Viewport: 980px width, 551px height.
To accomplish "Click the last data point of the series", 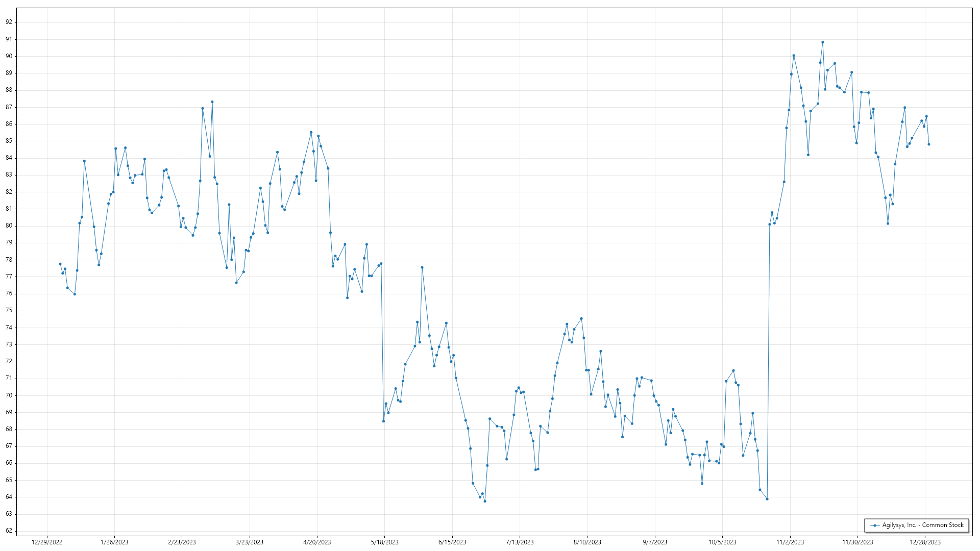I will [x=928, y=144].
